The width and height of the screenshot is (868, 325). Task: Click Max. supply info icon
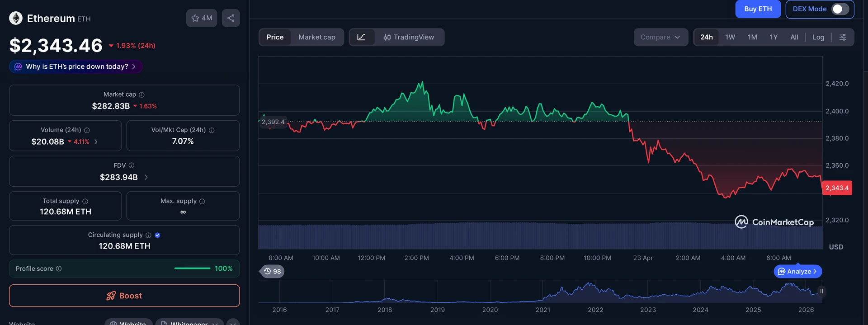click(x=202, y=201)
